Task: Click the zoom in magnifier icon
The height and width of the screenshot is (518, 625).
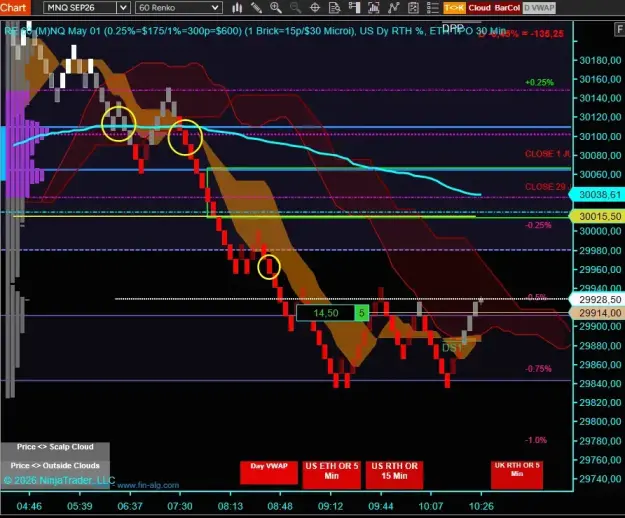Action: (276, 8)
